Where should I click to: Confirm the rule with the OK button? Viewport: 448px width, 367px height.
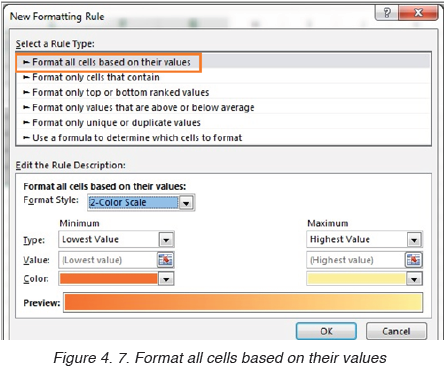(326, 331)
